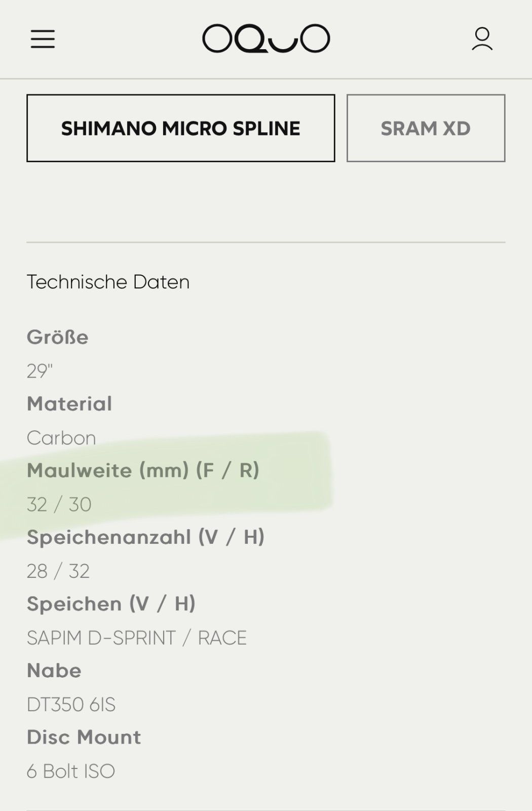The height and width of the screenshot is (811, 532).
Task: Click the Technische Daten heading
Action: point(108,282)
